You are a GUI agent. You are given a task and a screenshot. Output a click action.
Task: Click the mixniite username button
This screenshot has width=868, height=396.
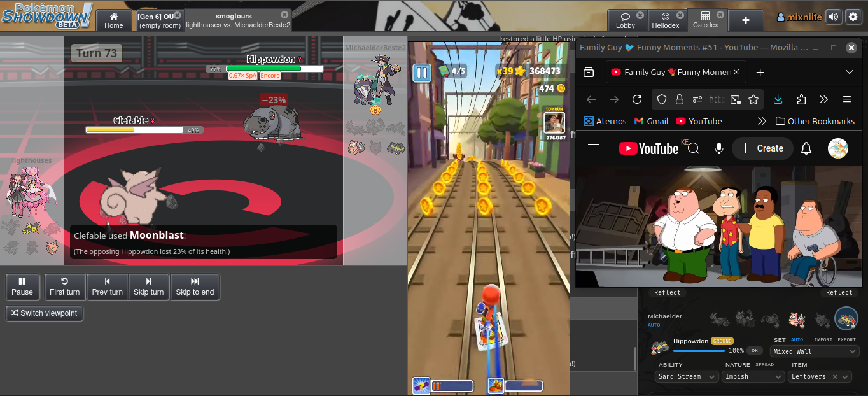pyautogui.click(x=799, y=17)
